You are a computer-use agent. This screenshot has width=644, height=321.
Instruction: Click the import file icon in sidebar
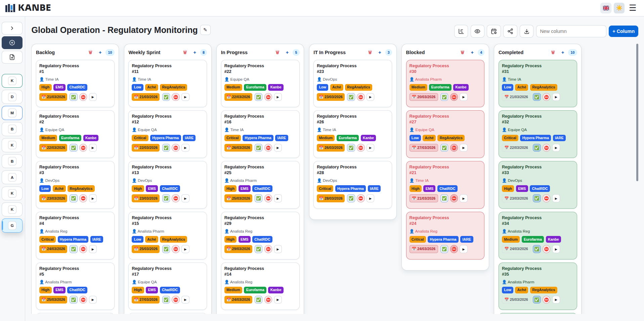[12, 57]
